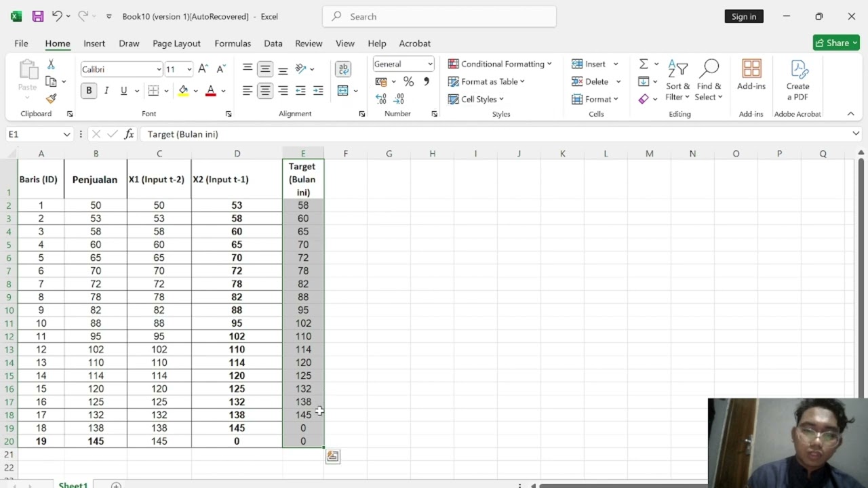The image size is (868, 488).
Task: Click AutoSum sigma icon
Action: coord(644,64)
